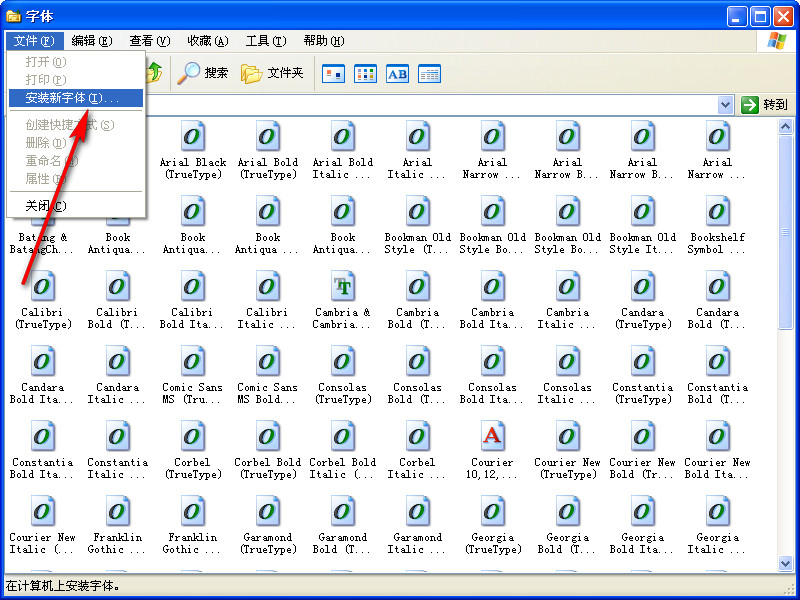
Task: Select the Courier 10,12 font icon
Action: pos(492,437)
